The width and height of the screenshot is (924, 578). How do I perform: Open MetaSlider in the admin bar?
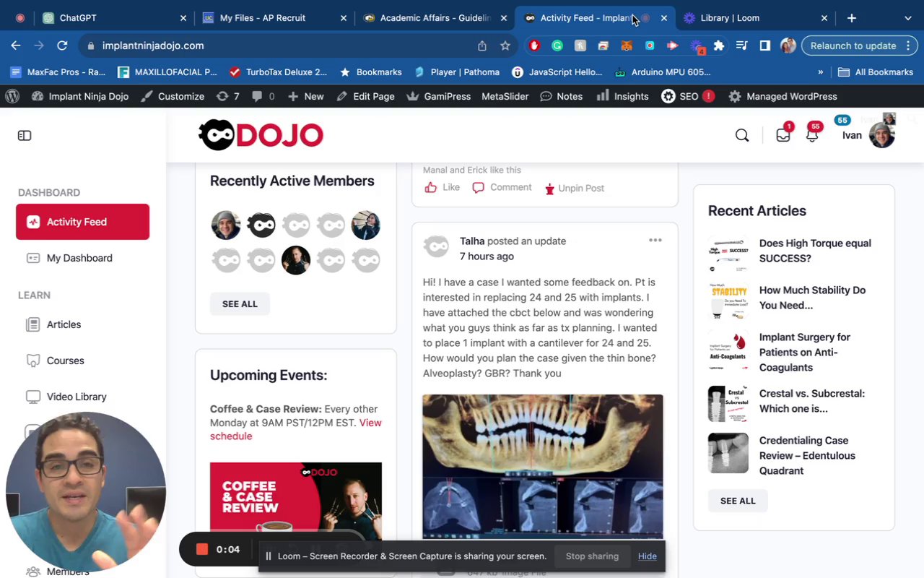505,96
